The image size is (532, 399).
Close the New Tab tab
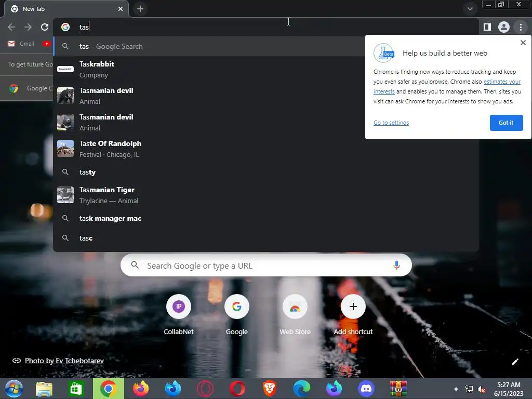point(121,9)
